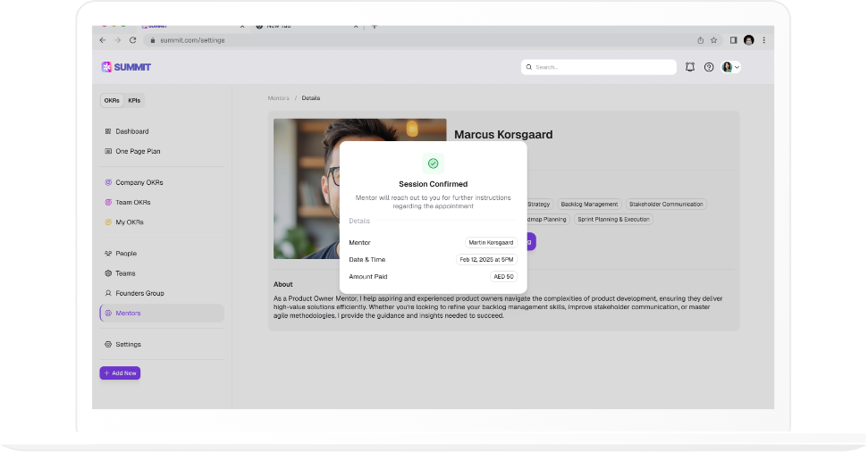868x452 pixels.
Task: Open the notifications bell
Action: click(x=690, y=67)
